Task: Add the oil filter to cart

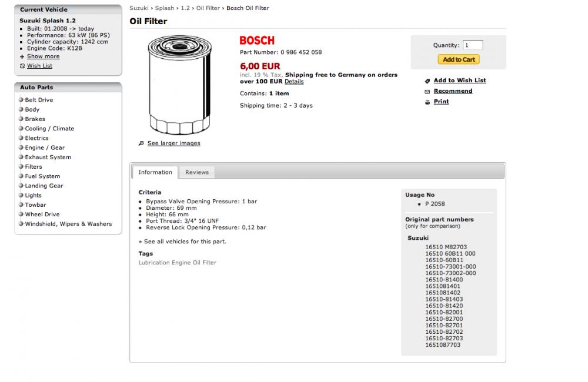Action: point(459,59)
